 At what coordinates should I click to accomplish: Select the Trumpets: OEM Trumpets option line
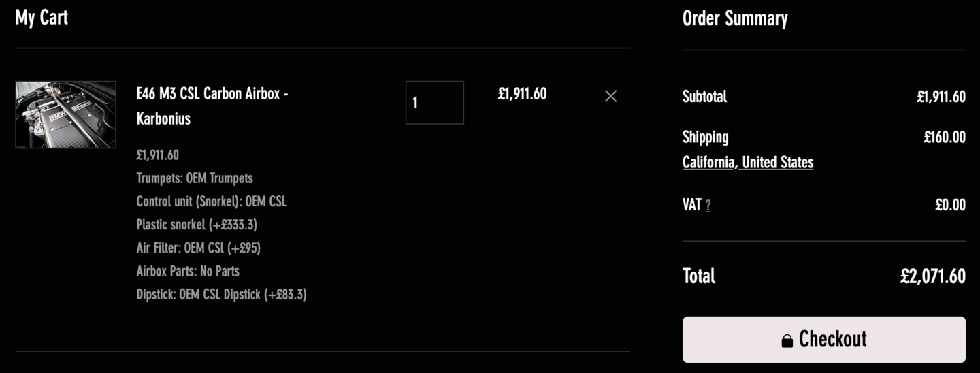(195, 178)
